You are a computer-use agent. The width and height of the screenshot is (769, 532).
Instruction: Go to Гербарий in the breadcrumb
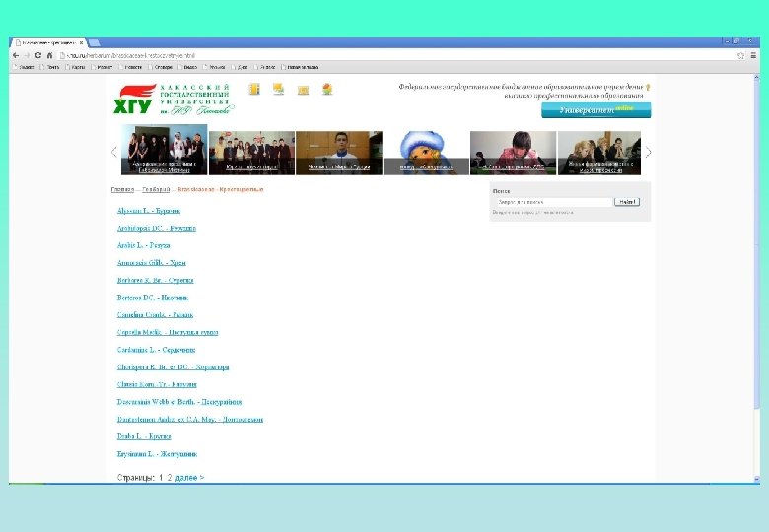[156, 189]
